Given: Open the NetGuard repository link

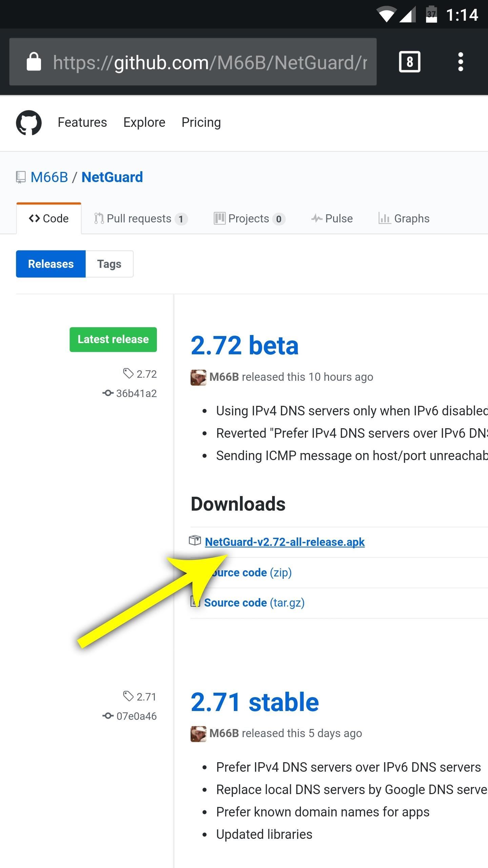Looking at the screenshot, I should (x=112, y=177).
